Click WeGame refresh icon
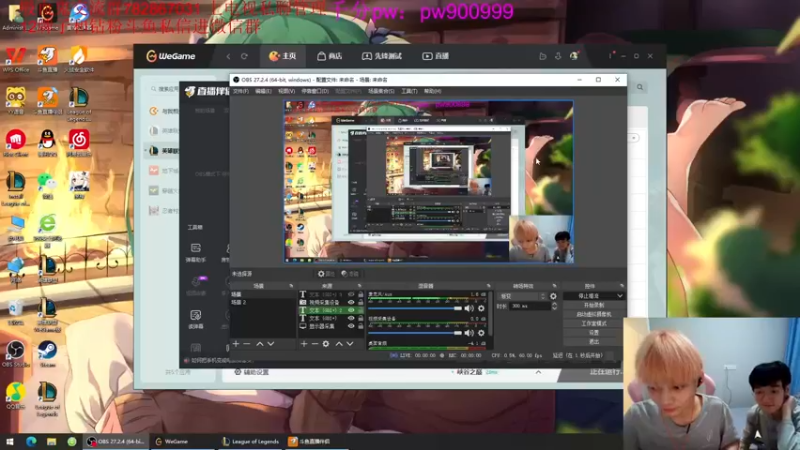800x450 pixels. (244, 56)
